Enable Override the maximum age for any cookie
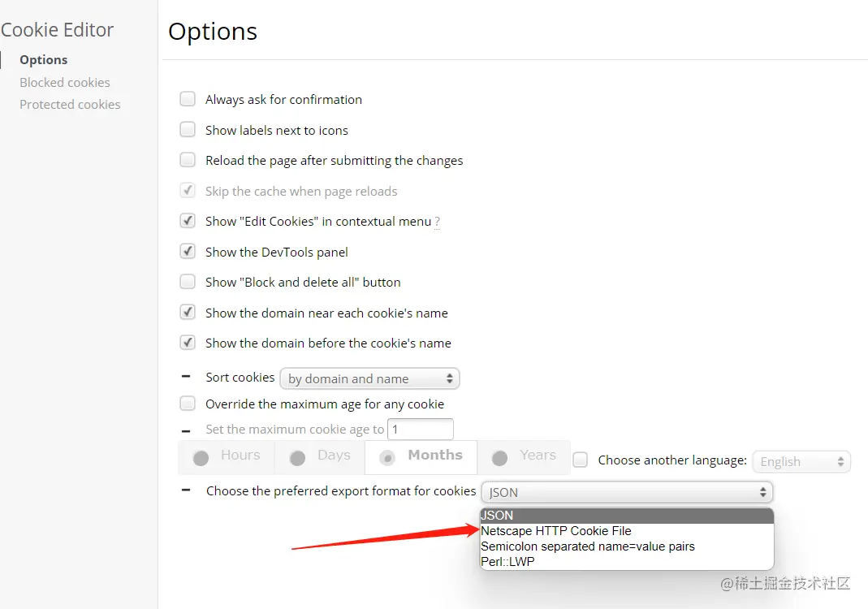Screen dimensions: 868x609 pos(188,404)
